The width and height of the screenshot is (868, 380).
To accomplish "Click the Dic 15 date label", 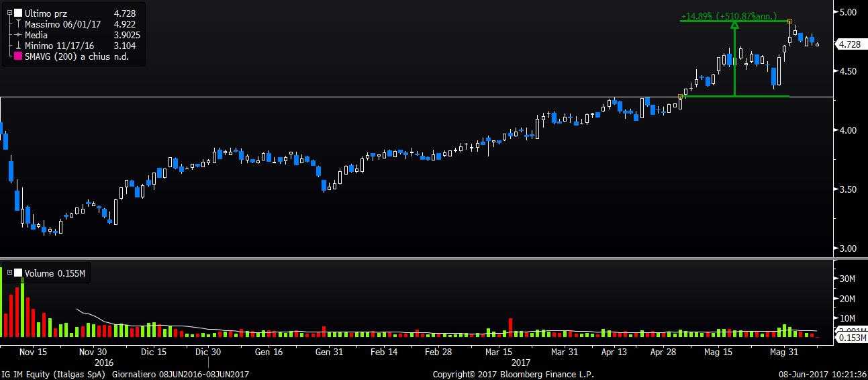I will (153, 352).
